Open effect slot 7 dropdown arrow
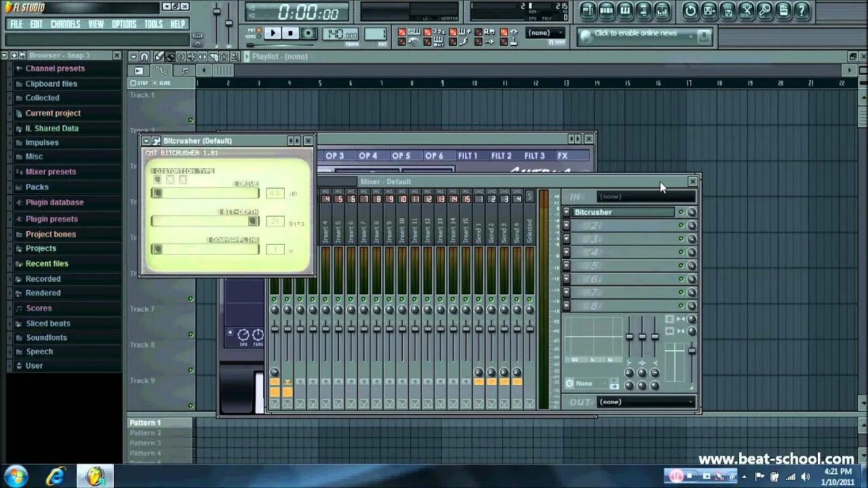Viewport: 868px width, 488px height. click(566, 292)
